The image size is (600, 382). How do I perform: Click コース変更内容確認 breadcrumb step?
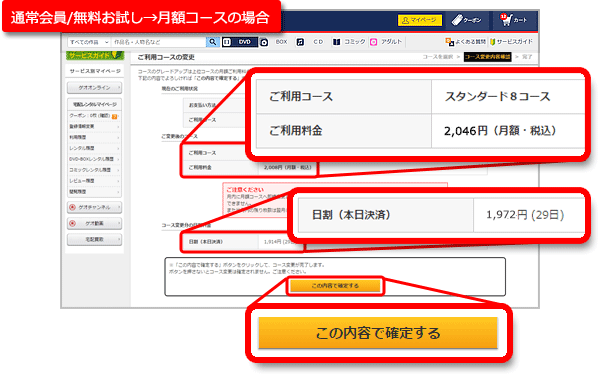[x=488, y=57]
